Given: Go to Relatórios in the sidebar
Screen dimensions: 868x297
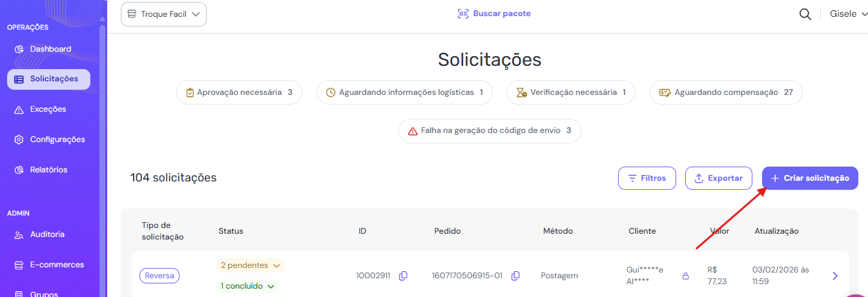Looking at the screenshot, I should click(48, 170).
